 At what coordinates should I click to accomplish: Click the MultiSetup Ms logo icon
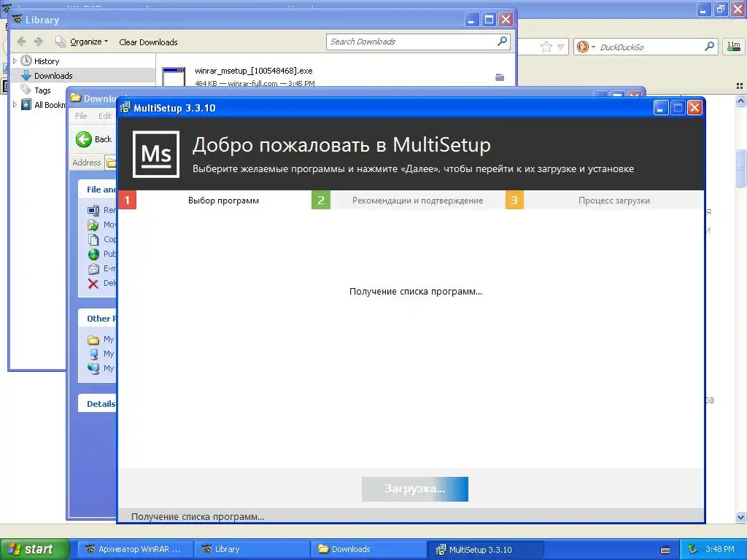[156, 155]
